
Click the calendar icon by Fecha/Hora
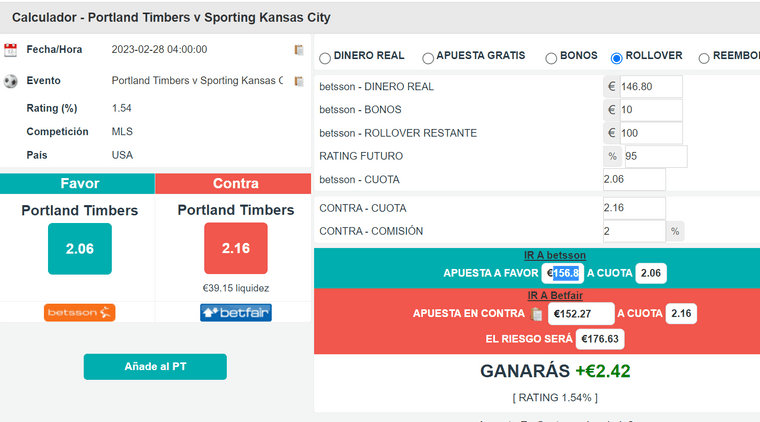pyautogui.click(x=11, y=50)
